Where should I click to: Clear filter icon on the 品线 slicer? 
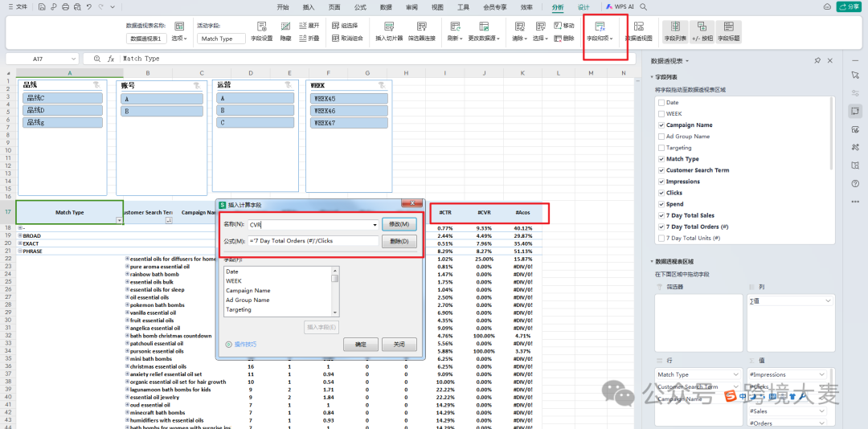coord(97,85)
